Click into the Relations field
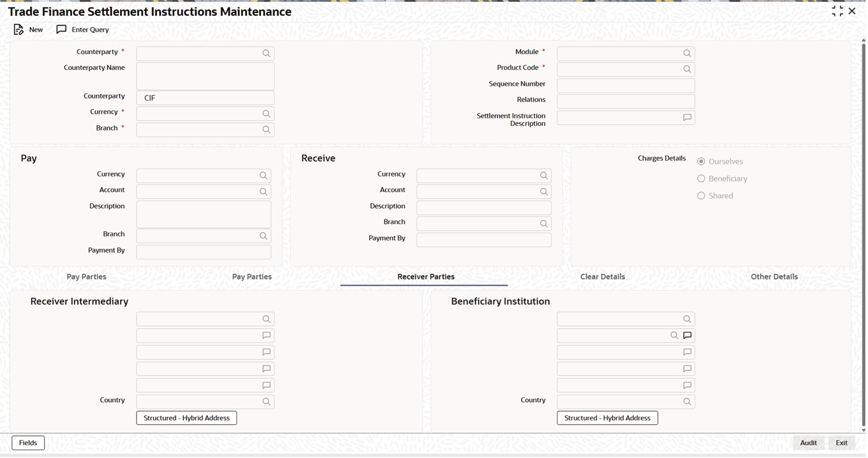This screenshot has height=458, width=868. [626, 102]
